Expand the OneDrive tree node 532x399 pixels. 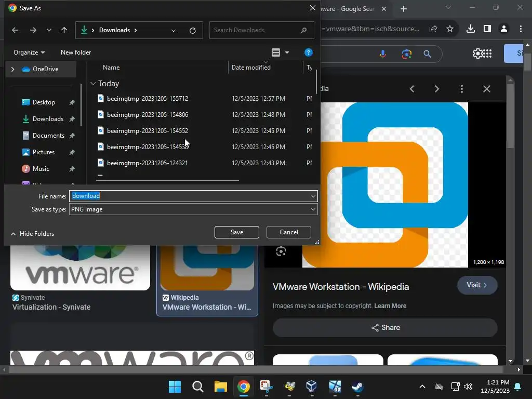[x=12, y=69]
